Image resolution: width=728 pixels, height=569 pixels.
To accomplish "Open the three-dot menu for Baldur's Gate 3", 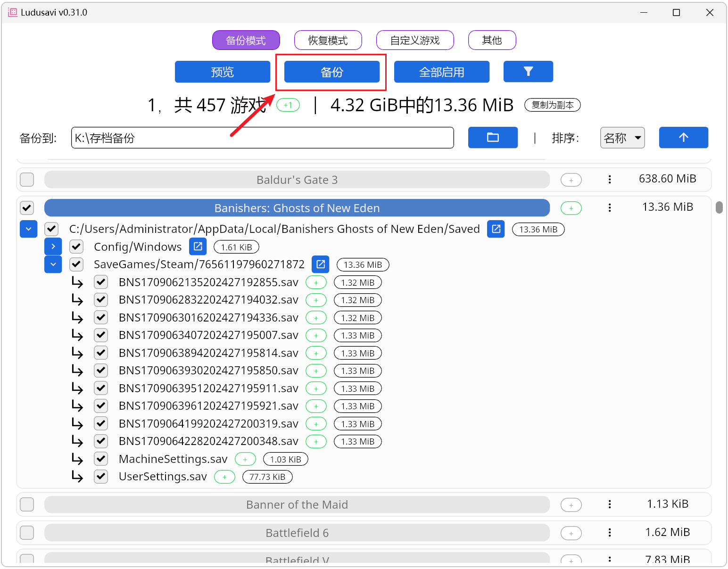I will point(610,180).
